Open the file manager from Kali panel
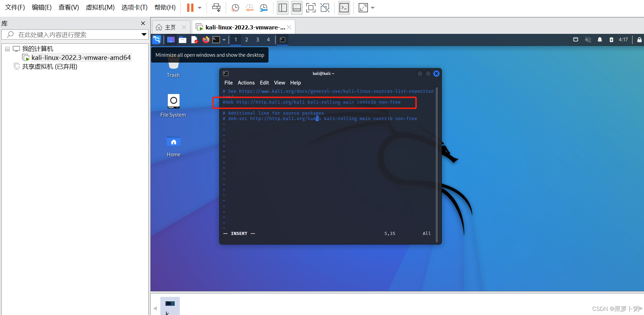 pyautogui.click(x=183, y=40)
